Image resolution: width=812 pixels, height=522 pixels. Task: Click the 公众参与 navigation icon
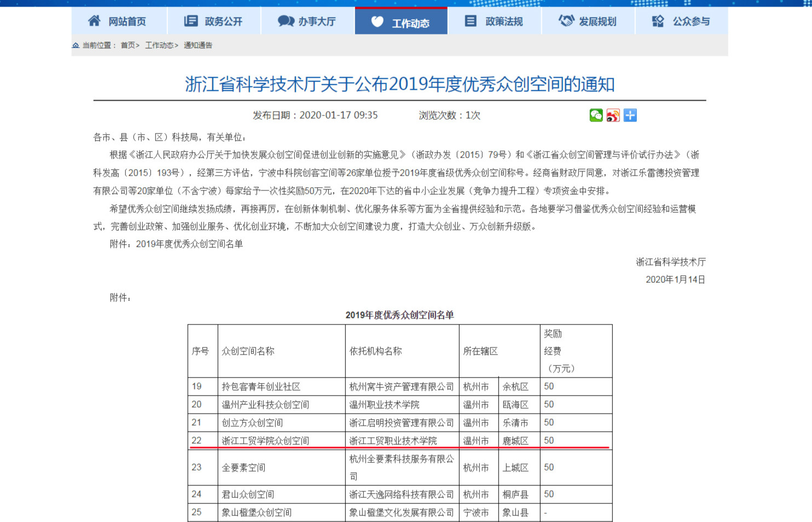tap(658, 21)
